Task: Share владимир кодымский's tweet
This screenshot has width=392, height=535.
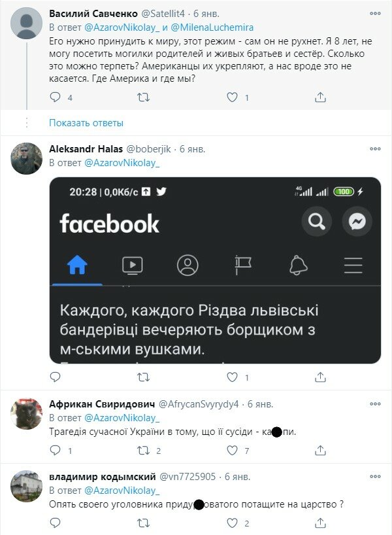Action: click(319, 522)
